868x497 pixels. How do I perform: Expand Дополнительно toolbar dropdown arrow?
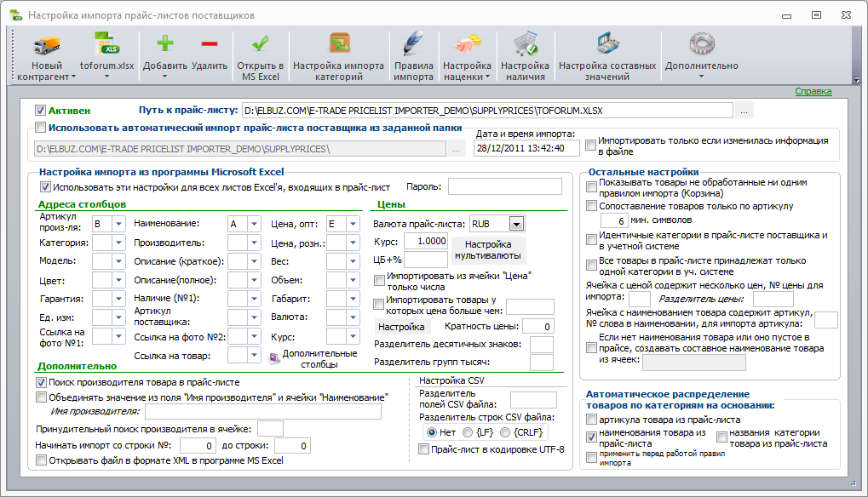[x=701, y=77]
